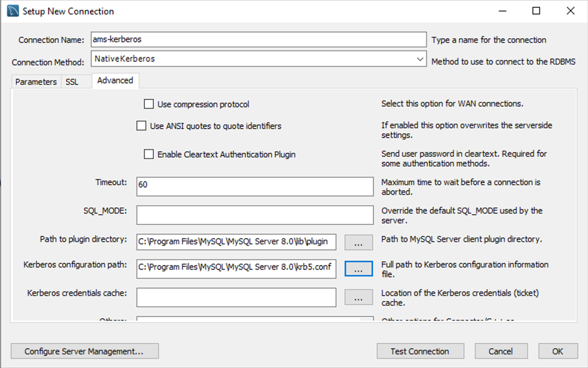Click the 'Connection Method:' label
The image size is (588, 368).
[x=48, y=62]
